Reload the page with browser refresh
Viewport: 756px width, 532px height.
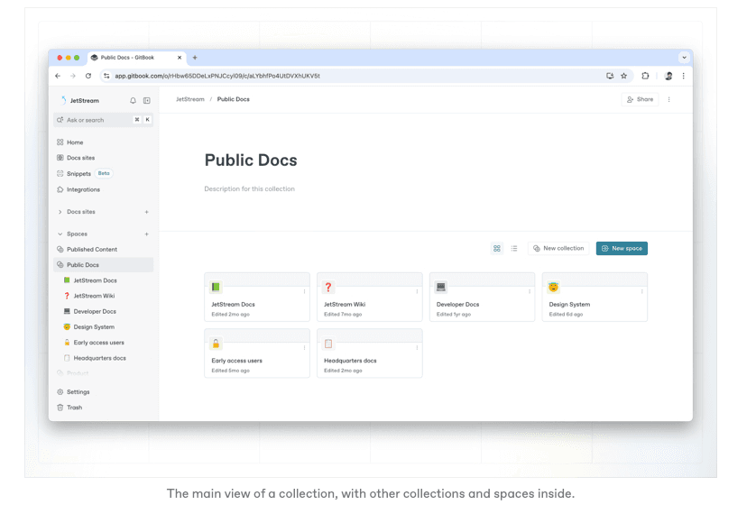point(88,76)
